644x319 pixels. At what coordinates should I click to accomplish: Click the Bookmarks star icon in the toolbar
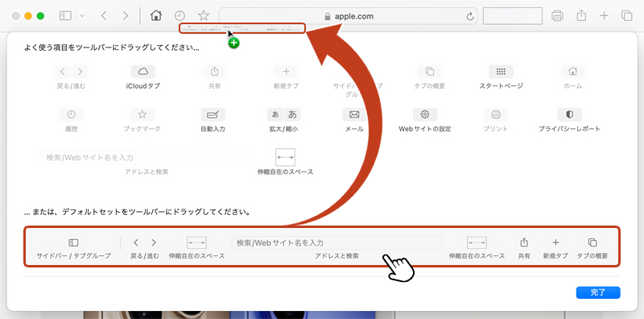204,15
